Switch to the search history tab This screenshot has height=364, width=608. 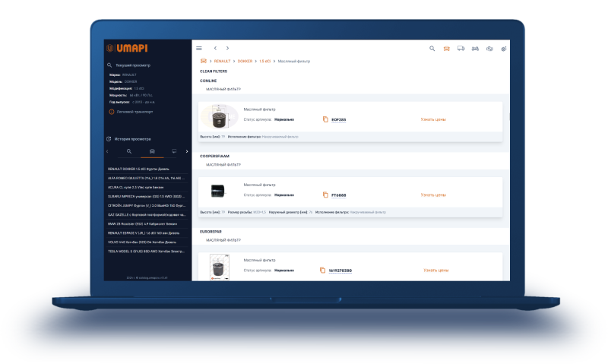129,151
